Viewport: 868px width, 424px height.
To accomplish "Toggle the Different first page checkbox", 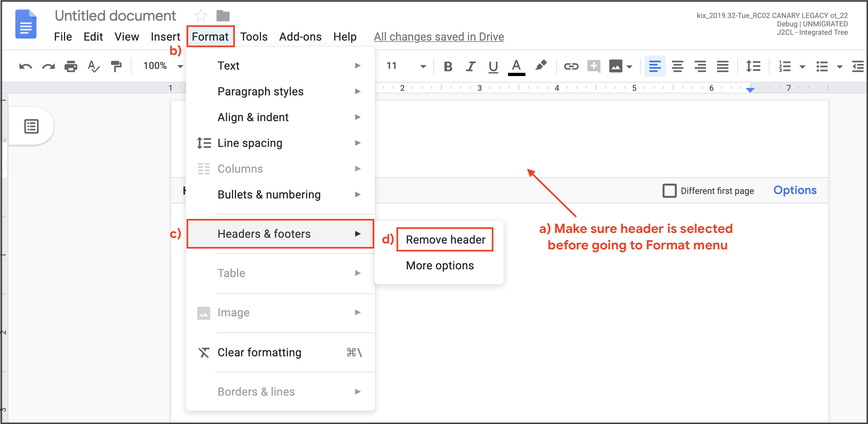I will tap(669, 191).
